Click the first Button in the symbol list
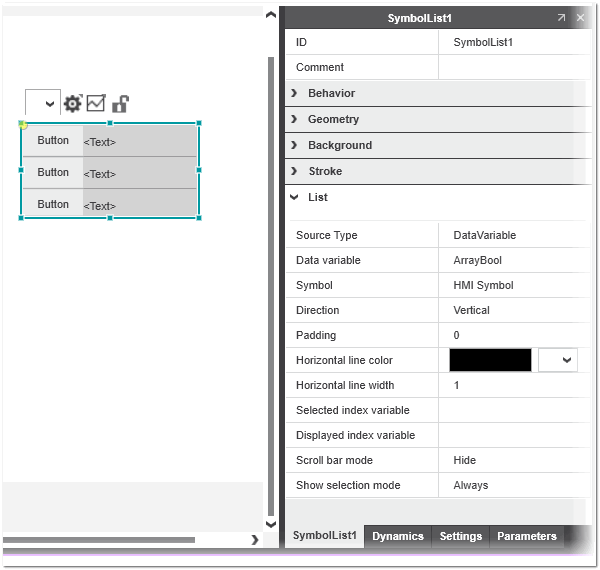This screenshot has height=570, width=600. click(x=53, y=141)
